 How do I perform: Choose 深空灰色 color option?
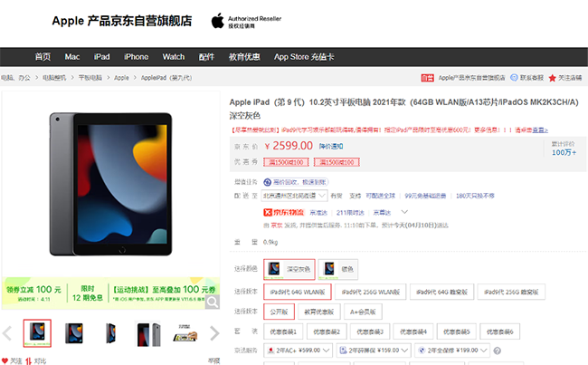point(289,269)
